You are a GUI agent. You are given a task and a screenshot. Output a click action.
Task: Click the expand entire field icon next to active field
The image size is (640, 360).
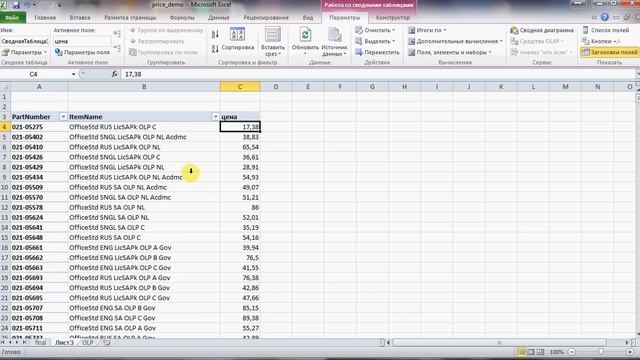click(117, 33)
